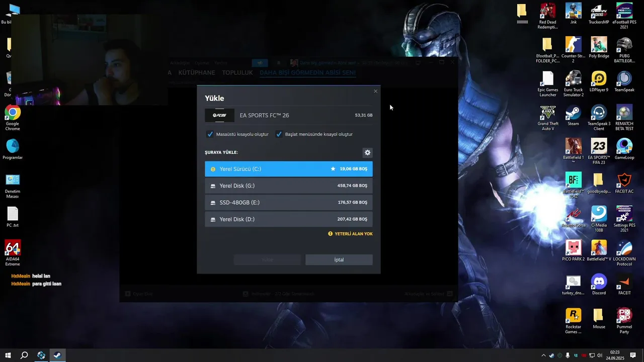
Task: Open Red Dead Redemption desktop shortcut
Action: click(x=547, y=16)
